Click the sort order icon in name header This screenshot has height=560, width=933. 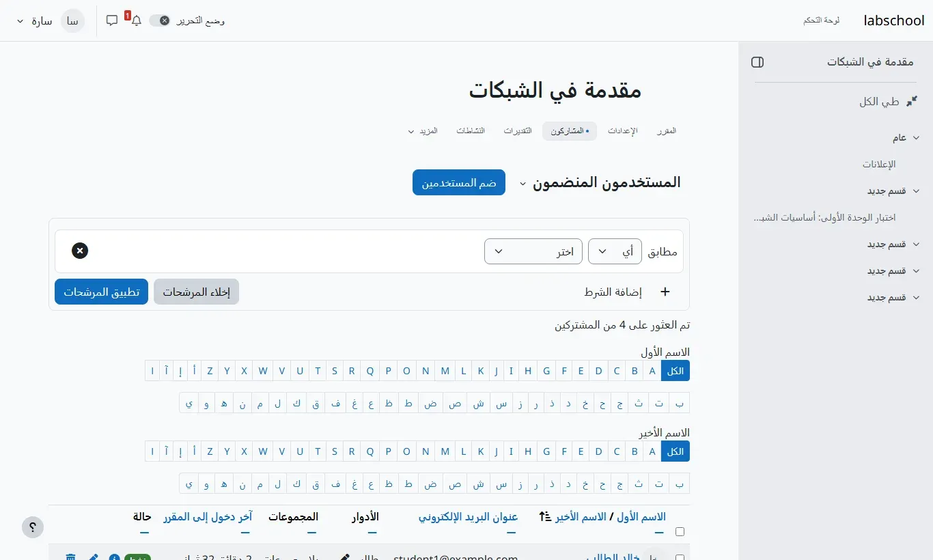544,517
